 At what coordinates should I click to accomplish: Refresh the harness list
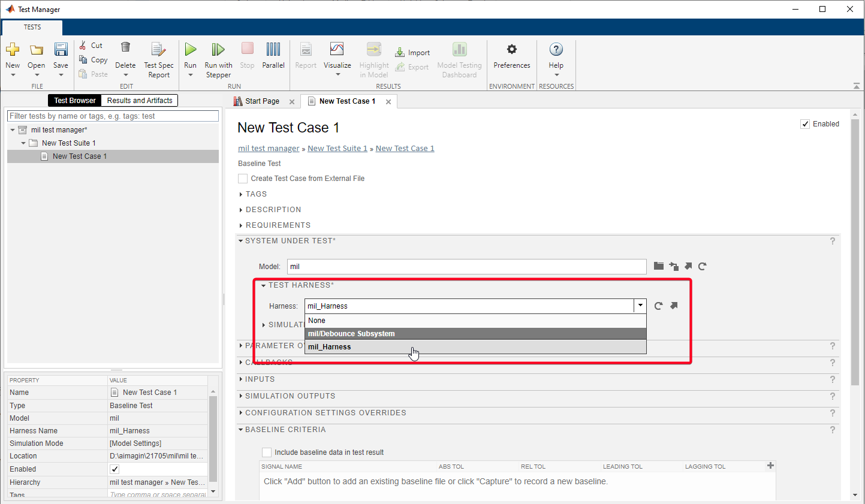658,306
